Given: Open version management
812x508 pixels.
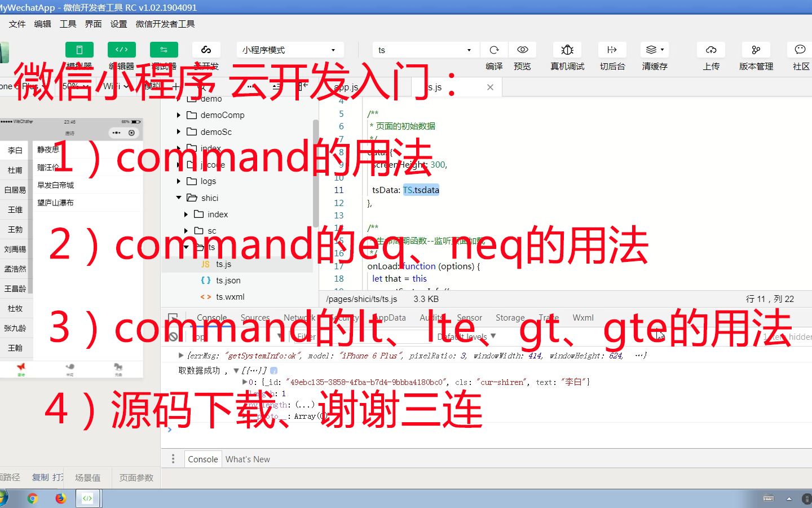Looking at the screenshot, I should [x=756, y=50].
